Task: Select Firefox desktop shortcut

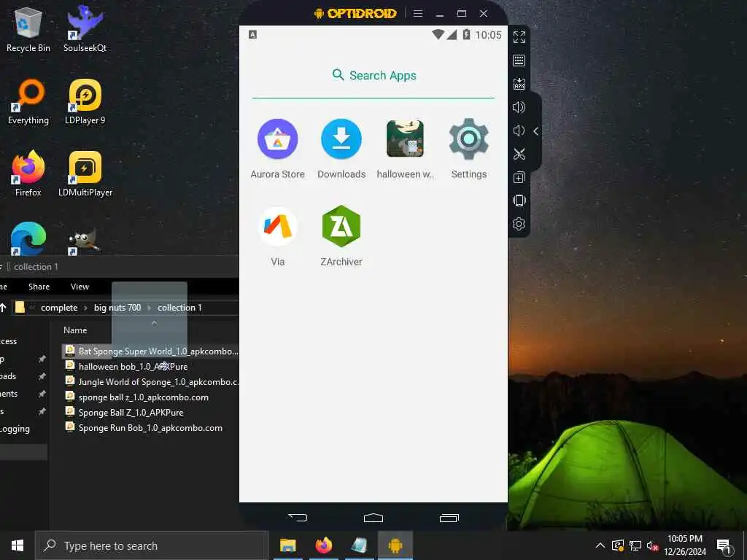Action: coord(28,174)
